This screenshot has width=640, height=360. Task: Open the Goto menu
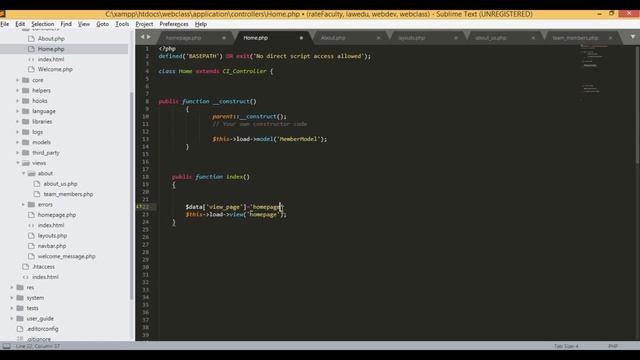[102, 24]
